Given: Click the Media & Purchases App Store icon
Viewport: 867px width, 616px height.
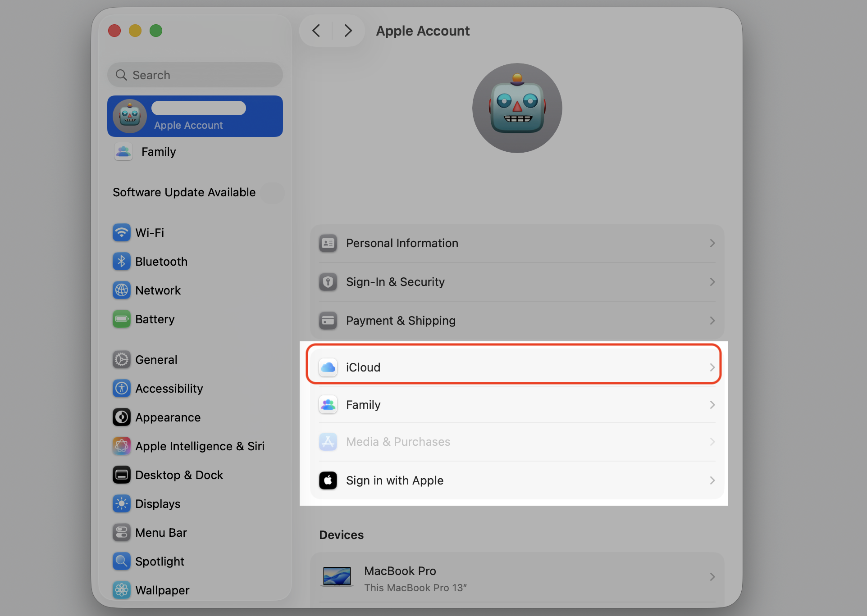Looking at the screenshot, I should point(328,442).
